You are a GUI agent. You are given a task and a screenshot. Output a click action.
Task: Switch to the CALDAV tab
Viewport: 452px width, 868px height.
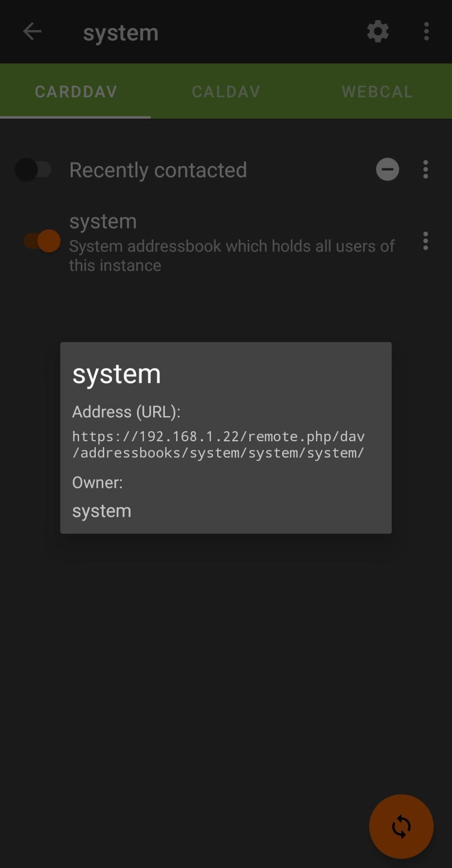click(226, 91)
